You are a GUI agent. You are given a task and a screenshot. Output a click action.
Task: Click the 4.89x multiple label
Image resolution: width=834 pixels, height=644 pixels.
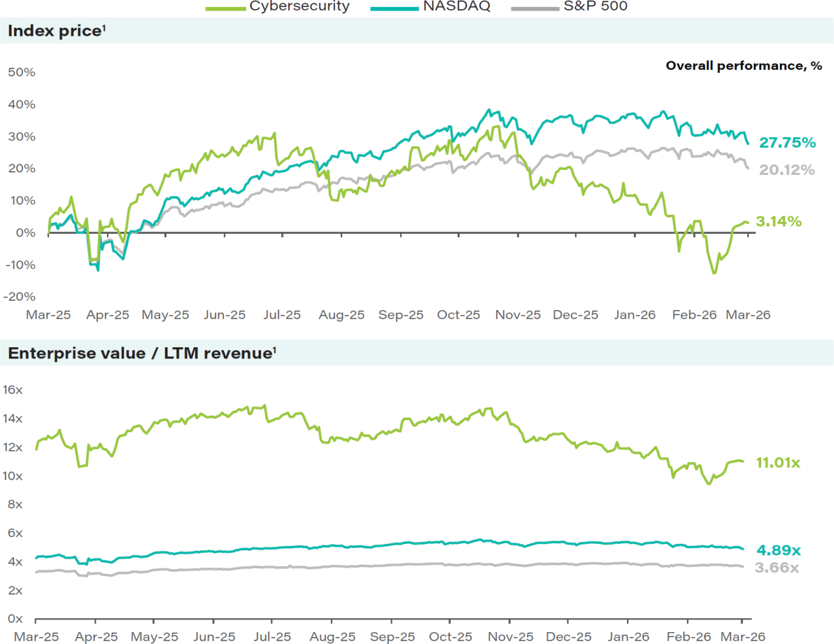(x=779, y=550)
